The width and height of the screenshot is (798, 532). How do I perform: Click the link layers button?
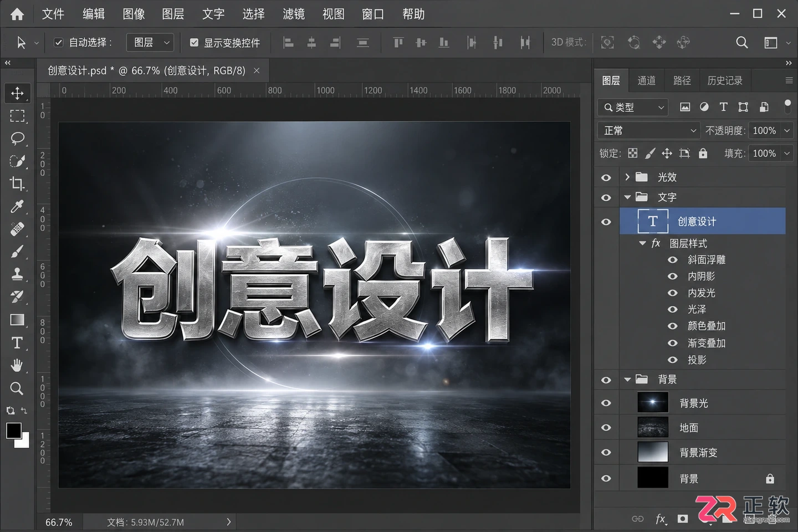[637, 519]
